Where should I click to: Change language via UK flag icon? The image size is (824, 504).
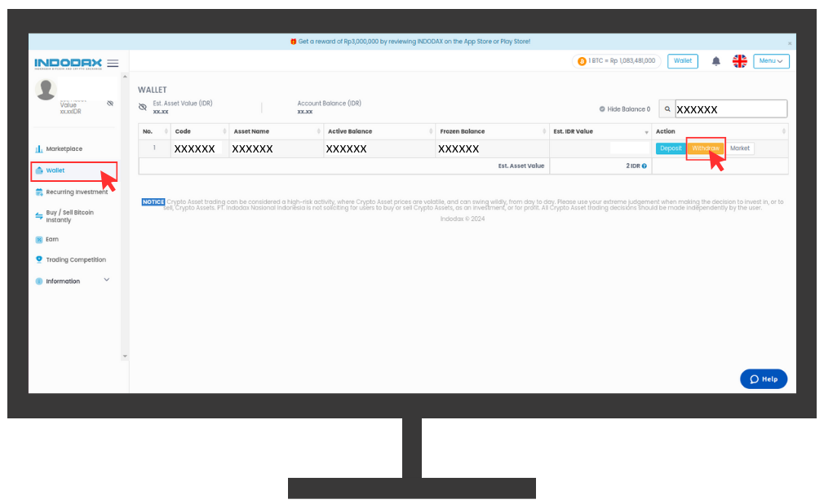(x=740, y=61)
